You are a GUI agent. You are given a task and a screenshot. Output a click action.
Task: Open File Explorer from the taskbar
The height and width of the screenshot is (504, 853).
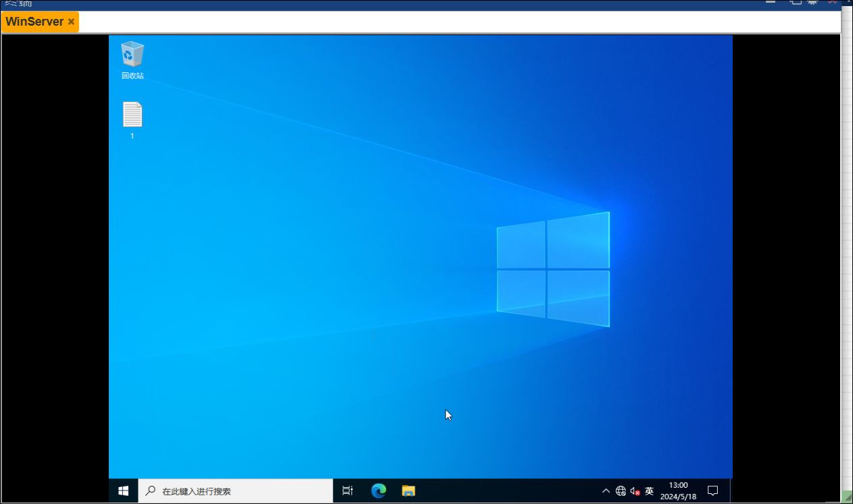click(x=408, y=491)
